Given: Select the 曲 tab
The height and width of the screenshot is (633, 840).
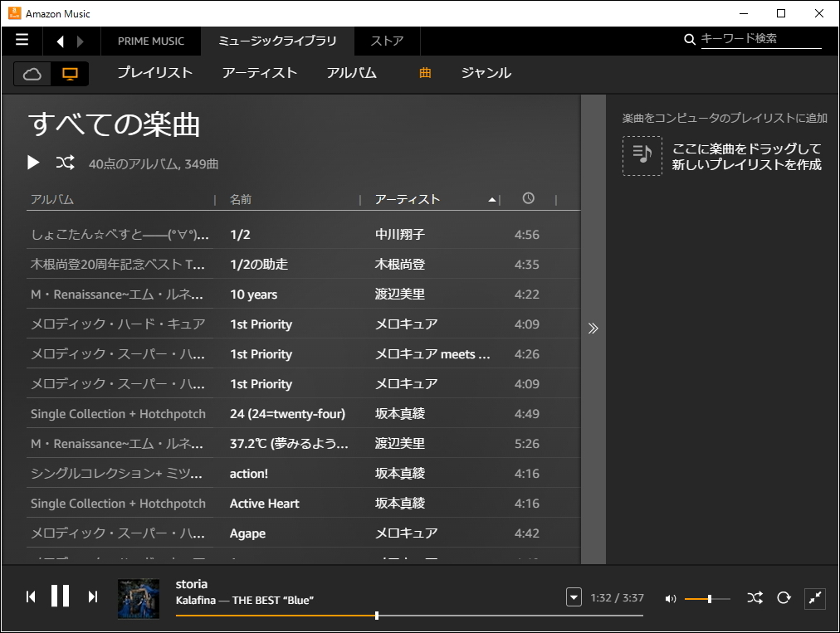Looking at the screenshot, I should coord(425,73).
